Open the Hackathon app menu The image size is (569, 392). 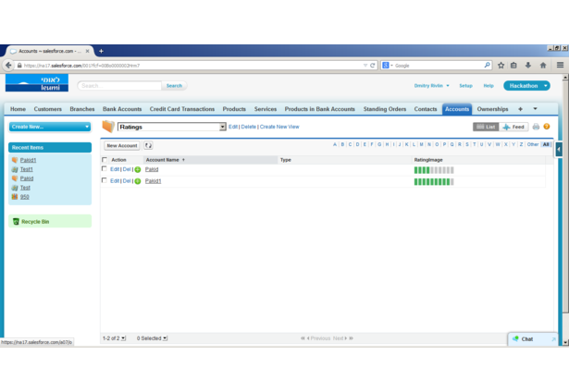pos(526,86)
